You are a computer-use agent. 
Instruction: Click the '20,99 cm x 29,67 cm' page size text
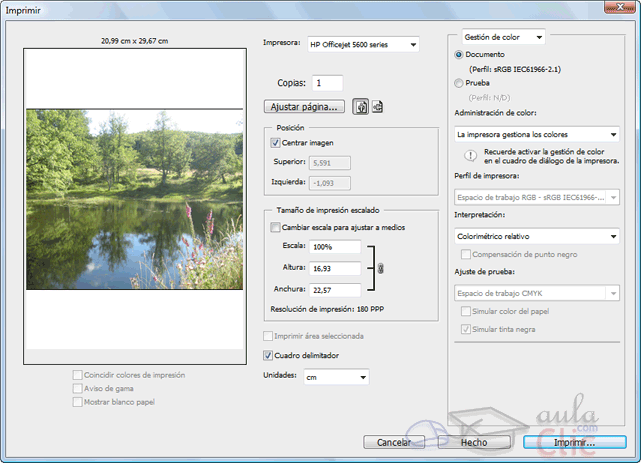click(134, 41)
